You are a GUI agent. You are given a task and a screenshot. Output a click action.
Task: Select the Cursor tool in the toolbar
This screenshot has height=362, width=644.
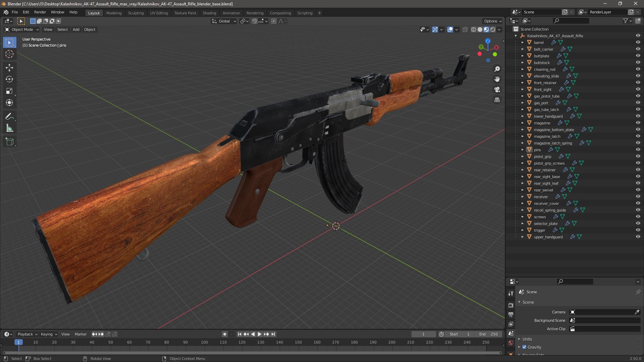[9, 54]
